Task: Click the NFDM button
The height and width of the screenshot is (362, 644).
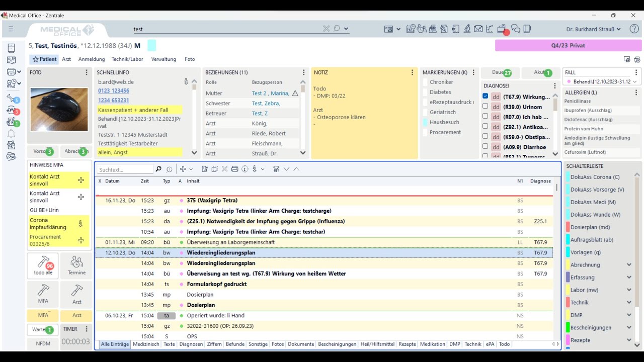Action: pos(43,344)
